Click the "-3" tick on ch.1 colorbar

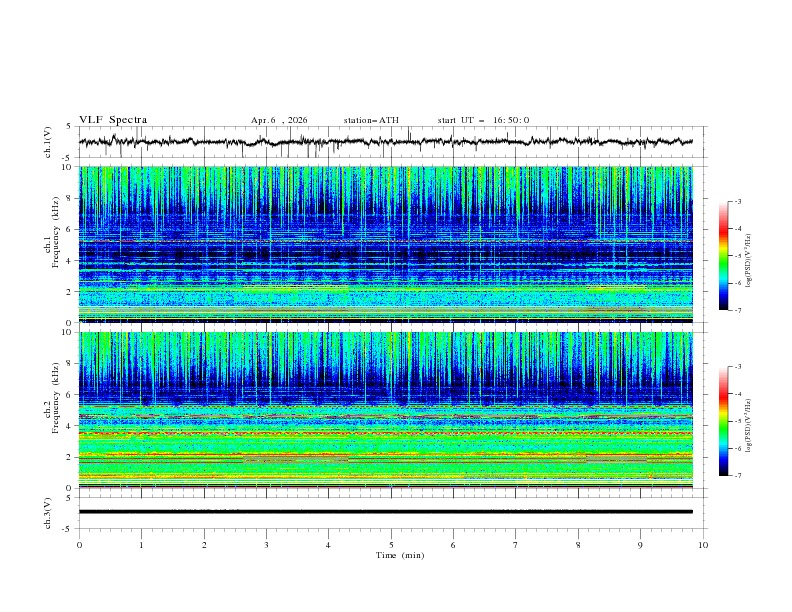click(x=737, y=201)
